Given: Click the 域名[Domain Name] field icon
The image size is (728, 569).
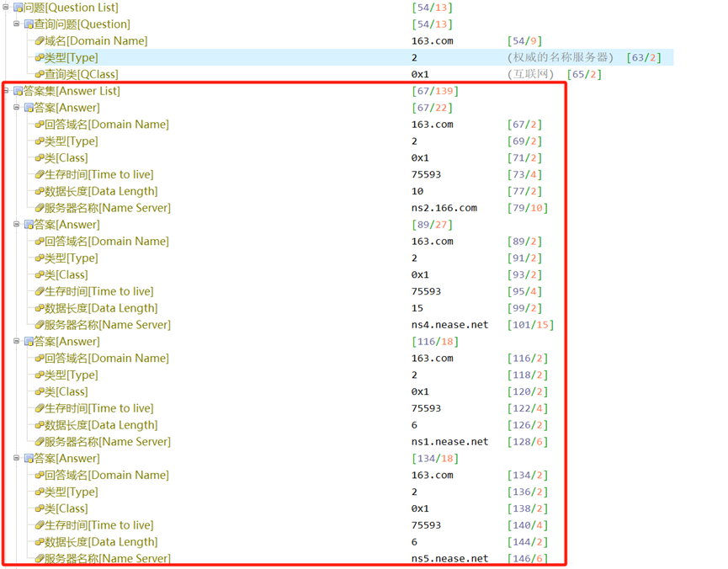Looking at the screenshot, I should click(x=40, y=41).
